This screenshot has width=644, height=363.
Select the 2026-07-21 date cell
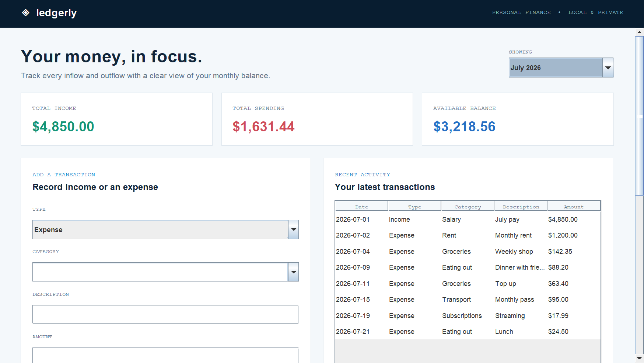361,332
